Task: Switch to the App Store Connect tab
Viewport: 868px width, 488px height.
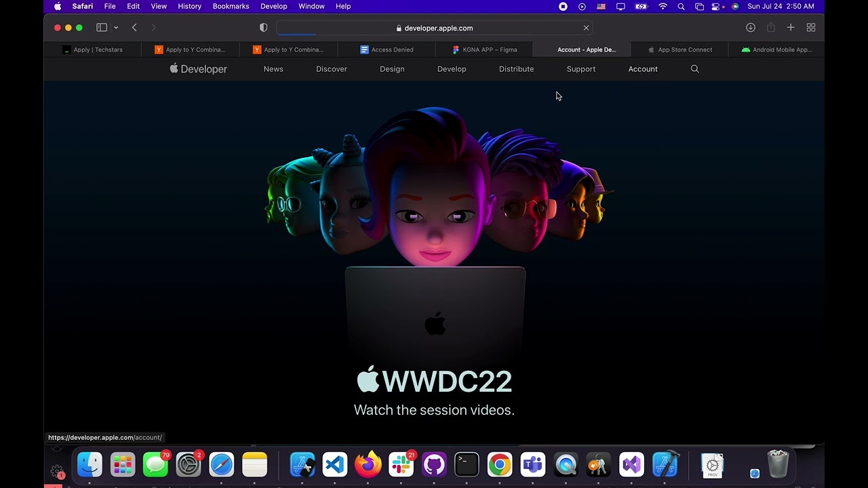Action: click(679, 49)
